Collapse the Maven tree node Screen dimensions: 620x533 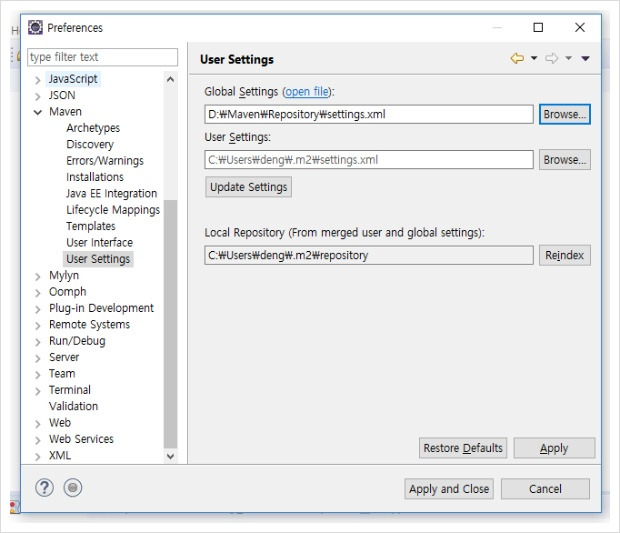(38, 112)
